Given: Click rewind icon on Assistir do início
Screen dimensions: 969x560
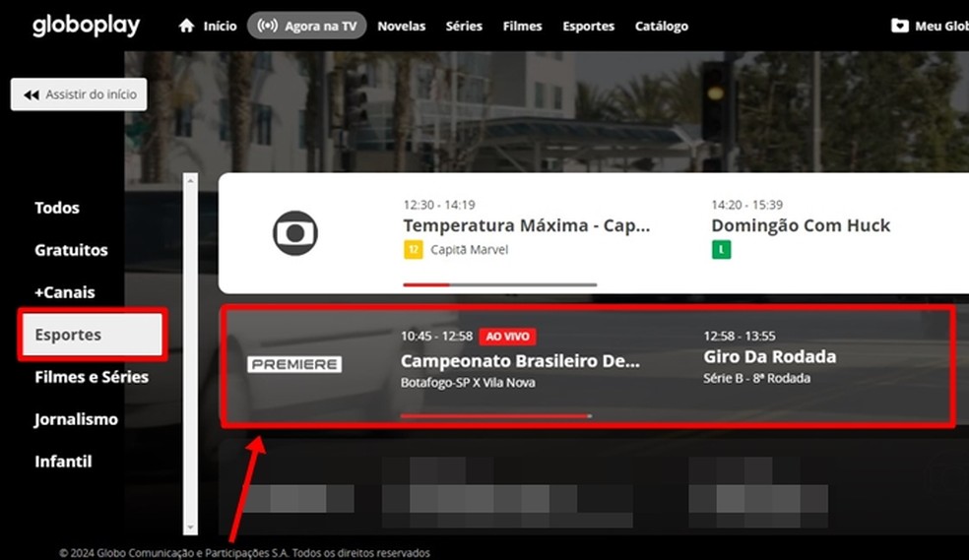Looking at the screenshot, I should tap(31, 94).
